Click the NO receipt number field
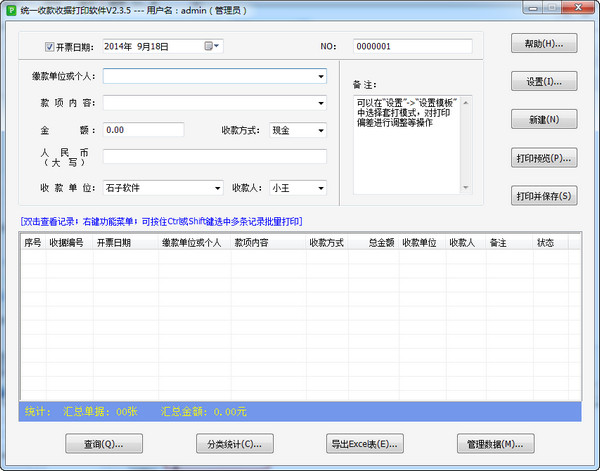Viewport: 600px width, 471px height. (412, 46)
